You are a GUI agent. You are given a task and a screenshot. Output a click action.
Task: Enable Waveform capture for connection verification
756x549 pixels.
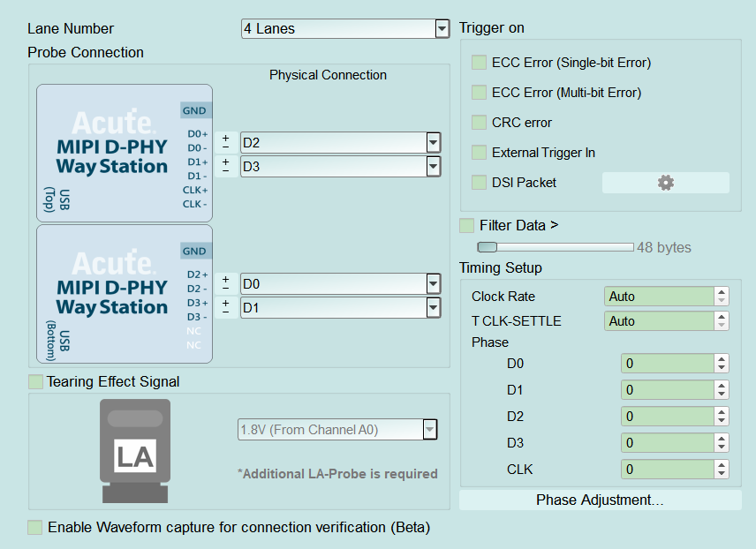pyautogui.click(x=34, y=527)
